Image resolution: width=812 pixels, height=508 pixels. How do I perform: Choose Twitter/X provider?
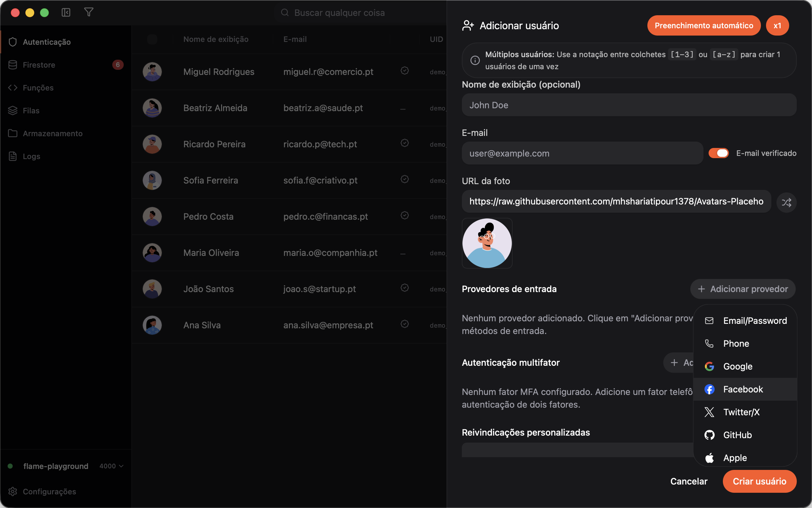coord(745,412)
